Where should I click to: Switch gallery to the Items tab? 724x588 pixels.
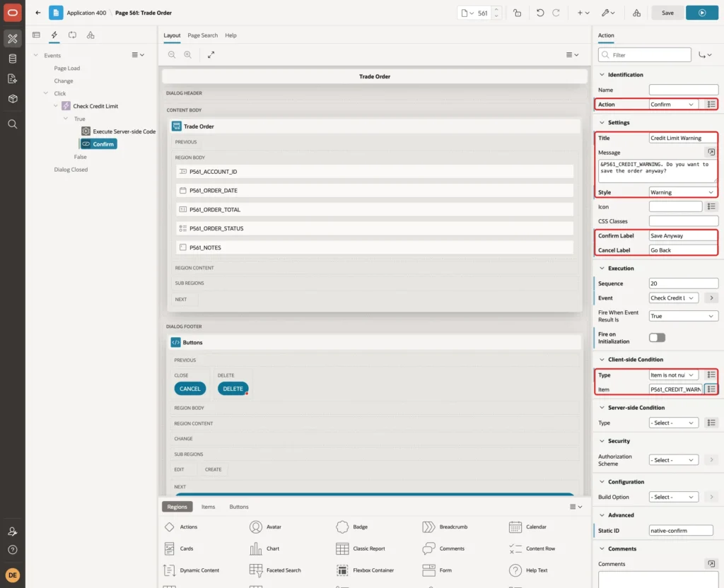[209, 506]
